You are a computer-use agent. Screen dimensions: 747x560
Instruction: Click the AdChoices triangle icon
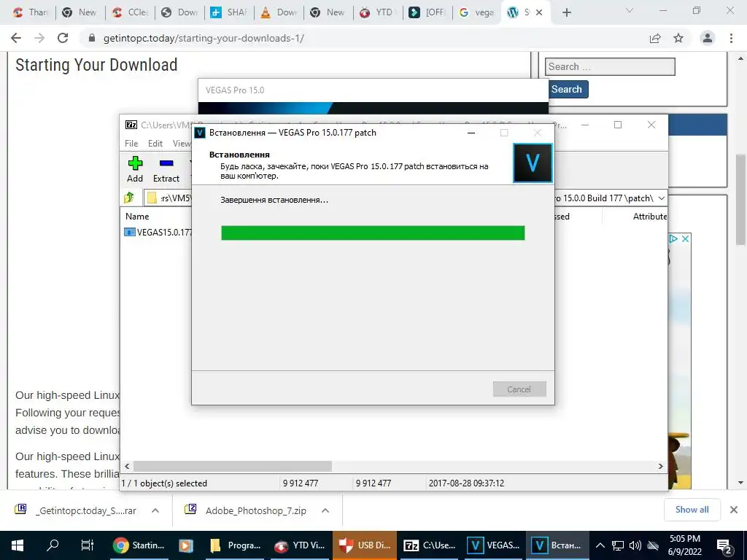tap(673, 238)
